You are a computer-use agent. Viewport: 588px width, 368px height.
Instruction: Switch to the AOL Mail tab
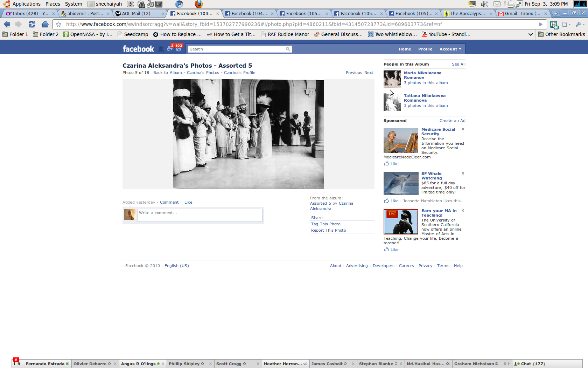[x=136, y=13]
